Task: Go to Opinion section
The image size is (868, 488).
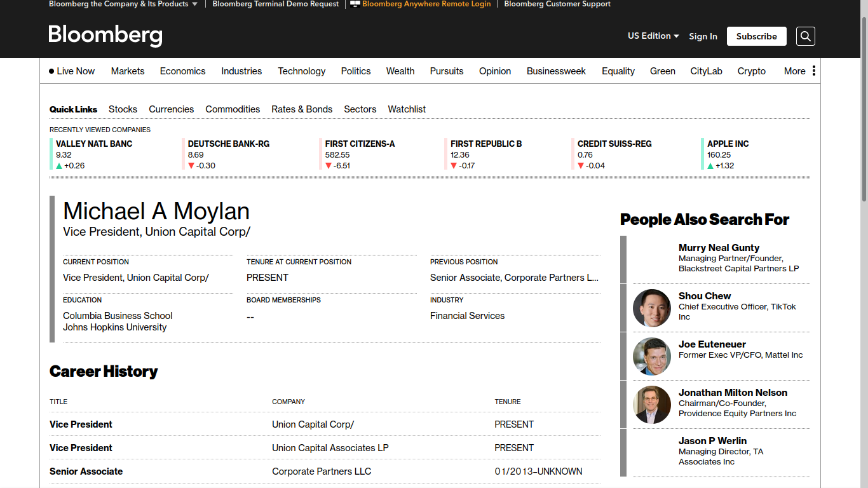Action: coord(495,71)
